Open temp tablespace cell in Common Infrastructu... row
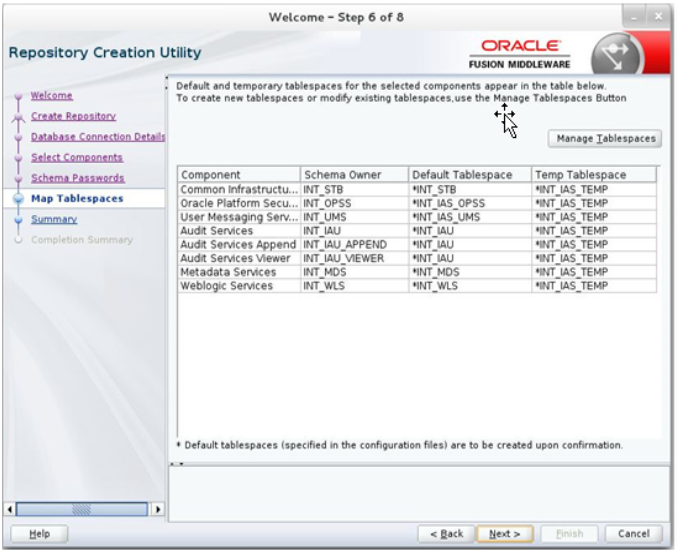Image resolution: width=683 pixels, height=555 pixels. pyautogui.click(x=594, y=190)
